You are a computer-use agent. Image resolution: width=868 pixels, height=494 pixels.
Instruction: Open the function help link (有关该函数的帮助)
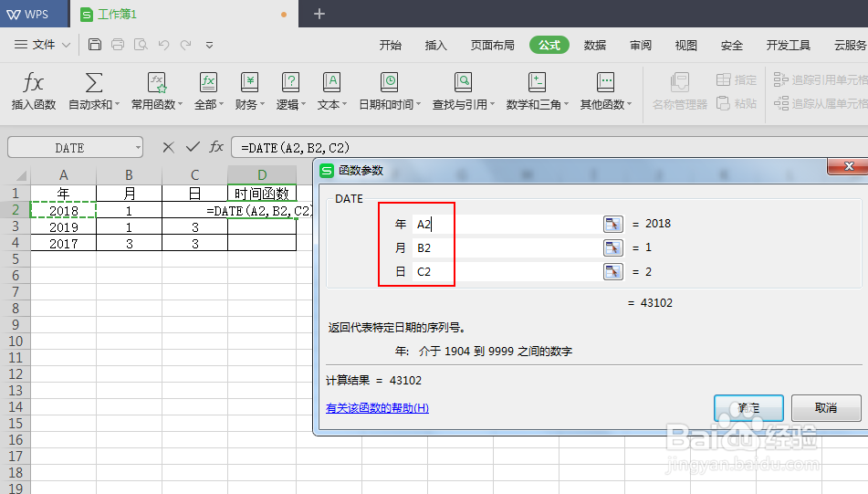(377, 408)
